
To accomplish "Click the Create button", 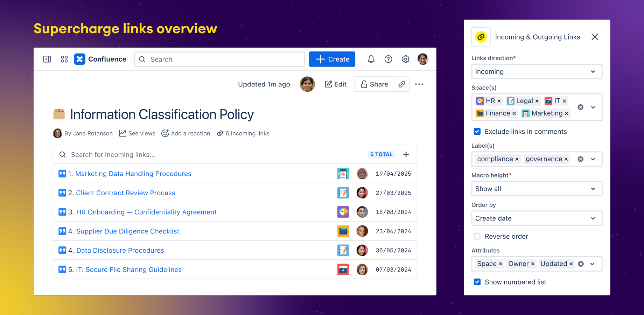I will (332, 59).
